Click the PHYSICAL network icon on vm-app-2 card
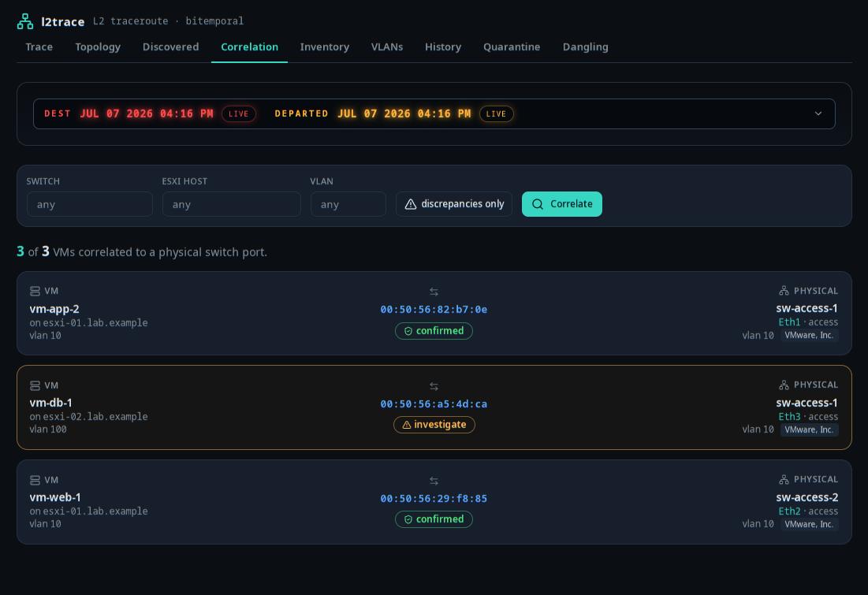Screen dimensions: 868x595 pos(784,291)
